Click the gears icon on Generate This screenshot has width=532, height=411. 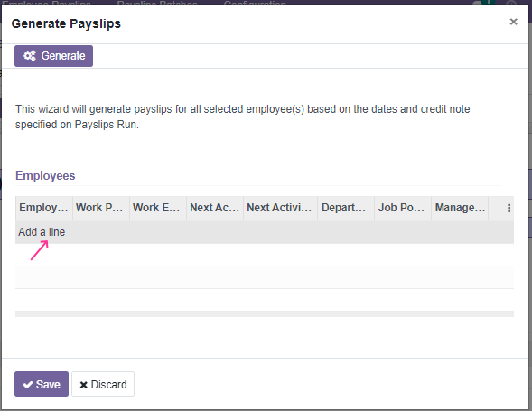coord(30,56)
